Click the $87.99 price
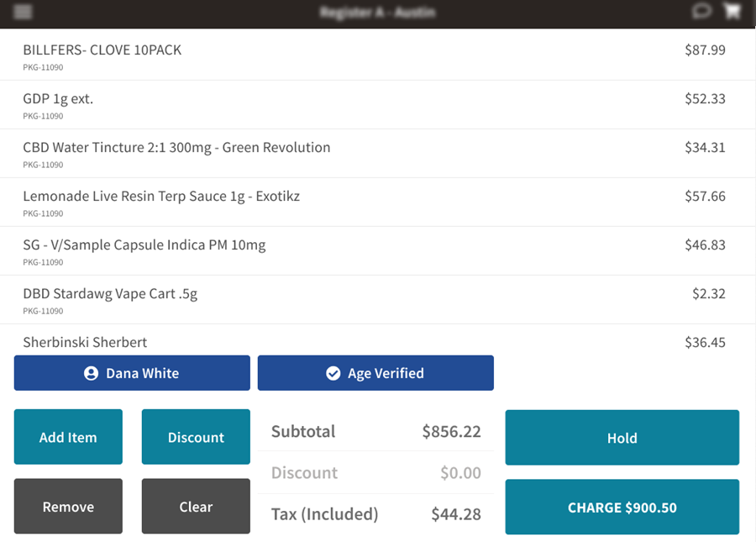Image resolution: width=756 pixels, height=542 pixels. pyautogui.click(x=705, y=50)
